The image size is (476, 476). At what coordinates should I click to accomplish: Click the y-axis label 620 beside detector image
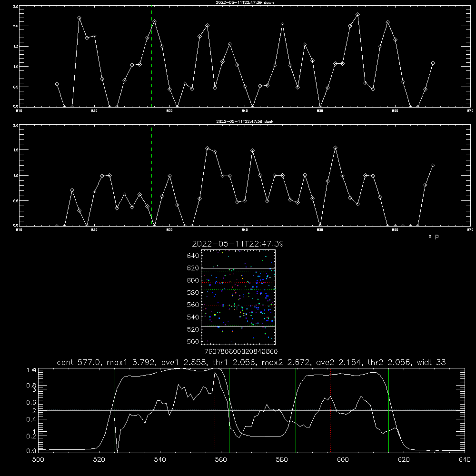point(193,268)
